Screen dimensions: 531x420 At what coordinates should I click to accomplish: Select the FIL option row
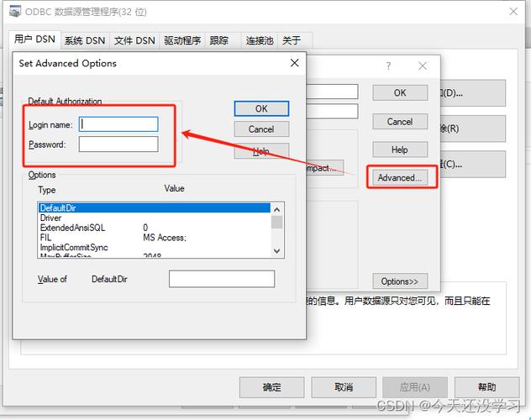pos(155,237)
